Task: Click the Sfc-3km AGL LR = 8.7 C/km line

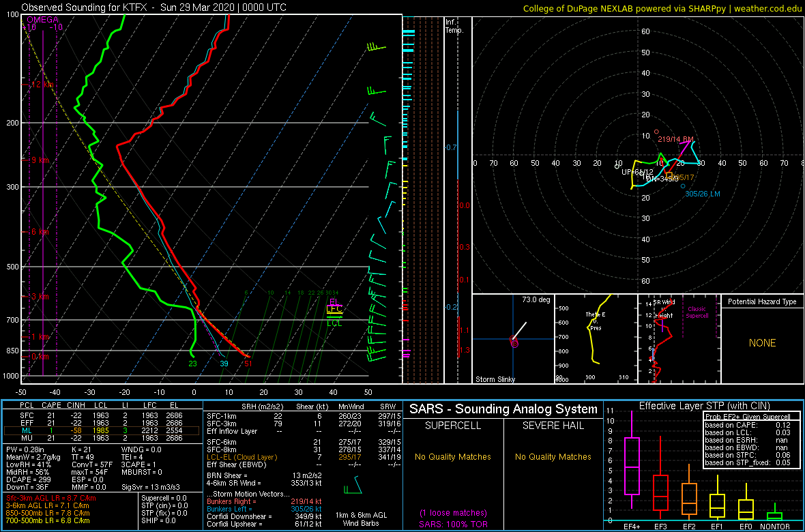Action: [x=51, y=498]
